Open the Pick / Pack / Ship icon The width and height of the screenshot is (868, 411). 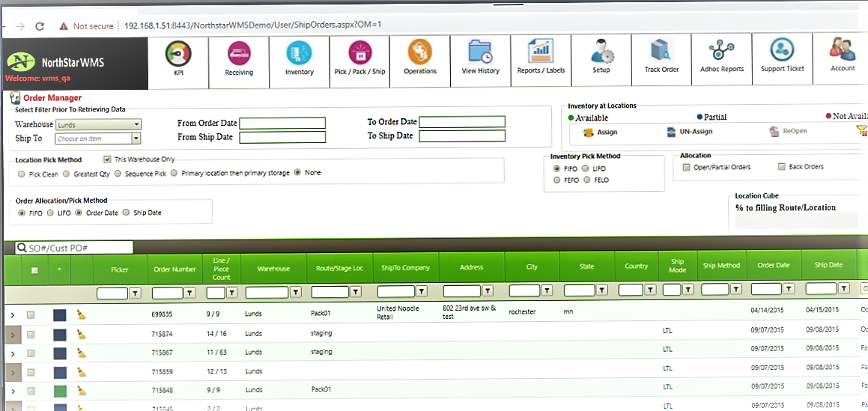tap(359, 54)
